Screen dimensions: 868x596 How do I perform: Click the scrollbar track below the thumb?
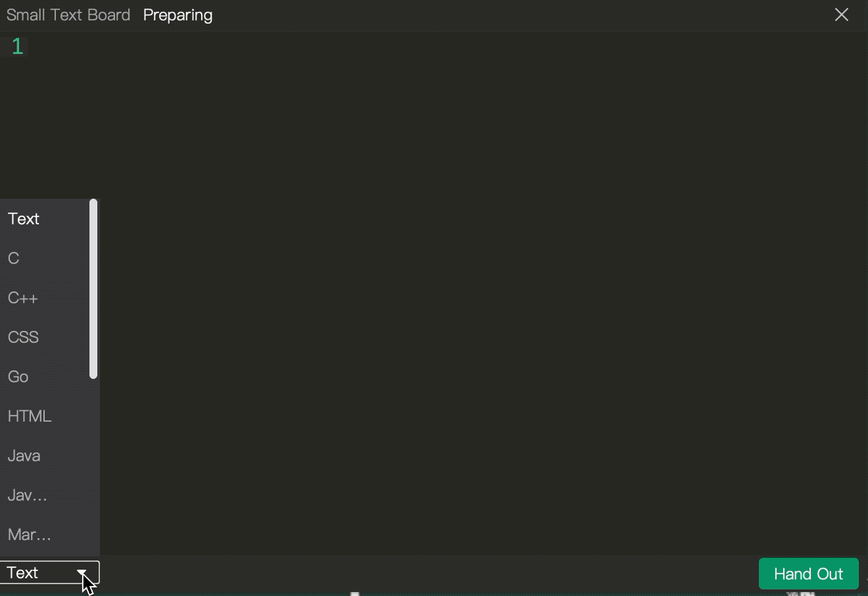(x=93, y=467)
